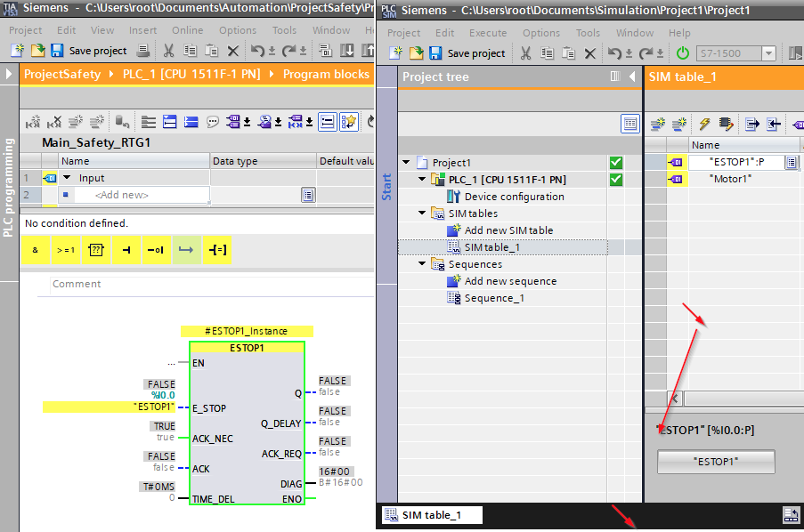Open Insert menu in TIA Portal window
Viewport: 804px width, 532px height.
[142, 30]
